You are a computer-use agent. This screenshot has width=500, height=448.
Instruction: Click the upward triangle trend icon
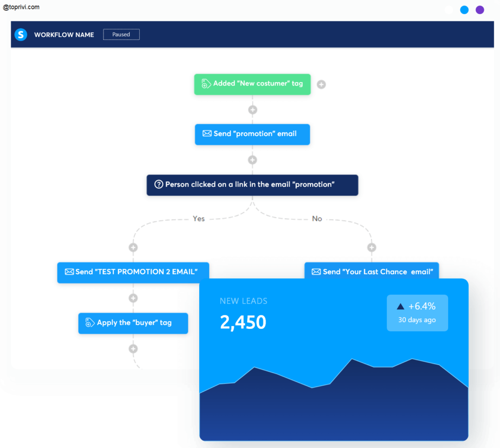pyautogui.click(x=400, y=306)
